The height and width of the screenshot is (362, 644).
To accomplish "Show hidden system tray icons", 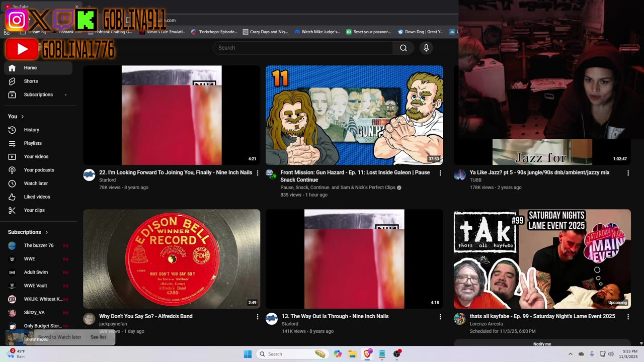I will click(570, 354).
